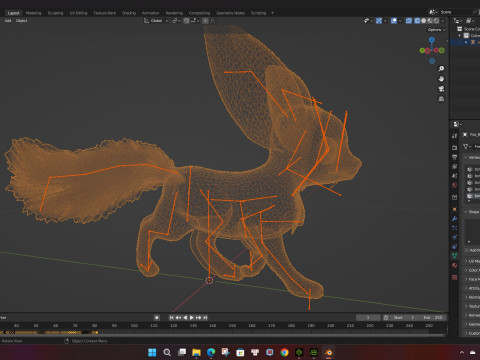
Task: Jump to the last frame
Action: [x=205, y=318]
